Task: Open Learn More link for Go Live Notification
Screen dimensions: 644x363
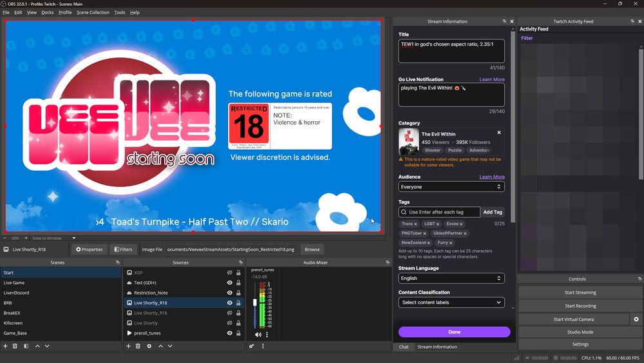Action: pyautogui.click(x=492, y=79)
